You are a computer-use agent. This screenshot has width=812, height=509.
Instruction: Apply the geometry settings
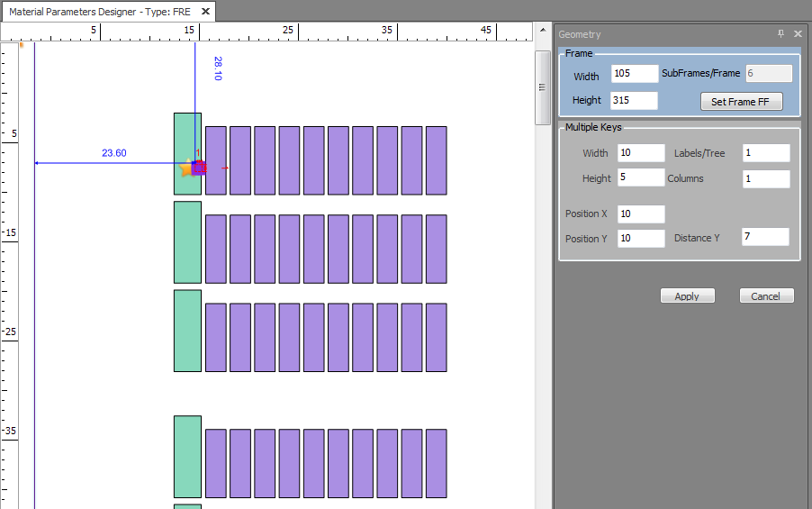(x=687, y=296)
